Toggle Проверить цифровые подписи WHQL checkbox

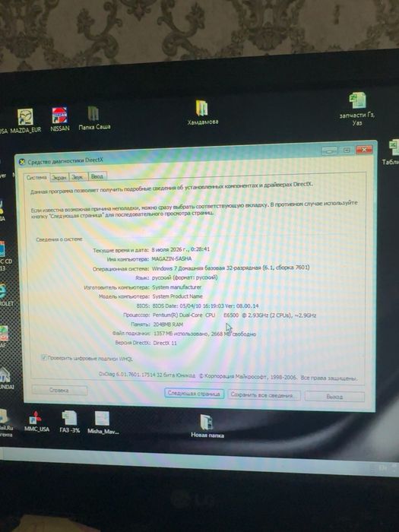click(43, 358)
